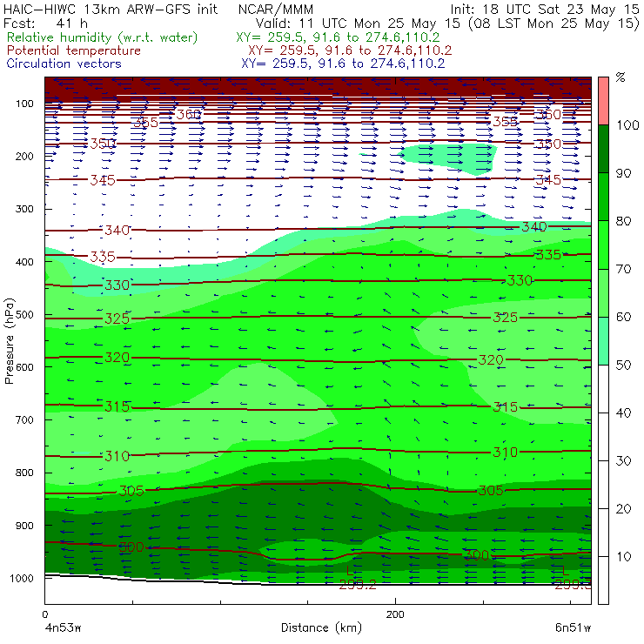644x644 pixels.
Task: Click the '30' colorbar value label
Action: pos(623,461)
